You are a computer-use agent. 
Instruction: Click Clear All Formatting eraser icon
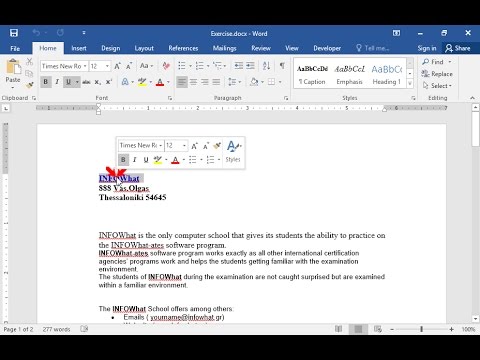(x=166, y=66)
